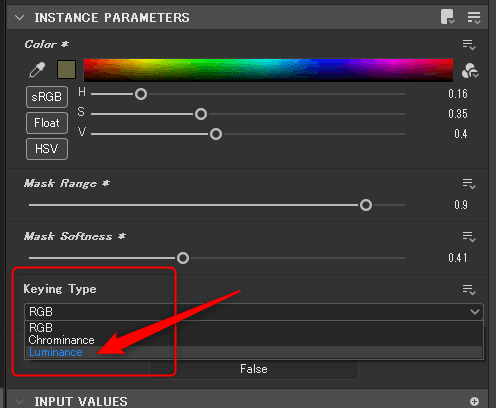Click the olive color swatch preview
This screenshot has height=408, width=496.
[x=66, y=70]
